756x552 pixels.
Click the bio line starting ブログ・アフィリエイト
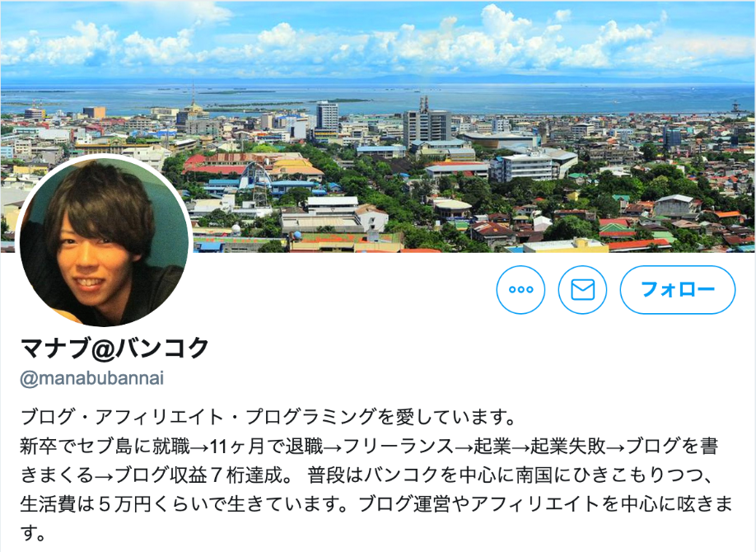[x=268, y=417]
